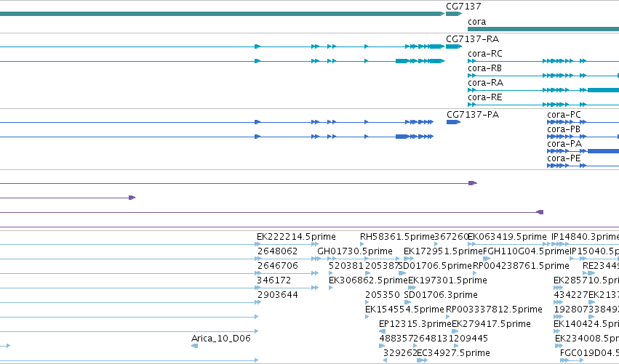Select the EK154554.5prime label
619x364 pixels.
tap(404, 310)
